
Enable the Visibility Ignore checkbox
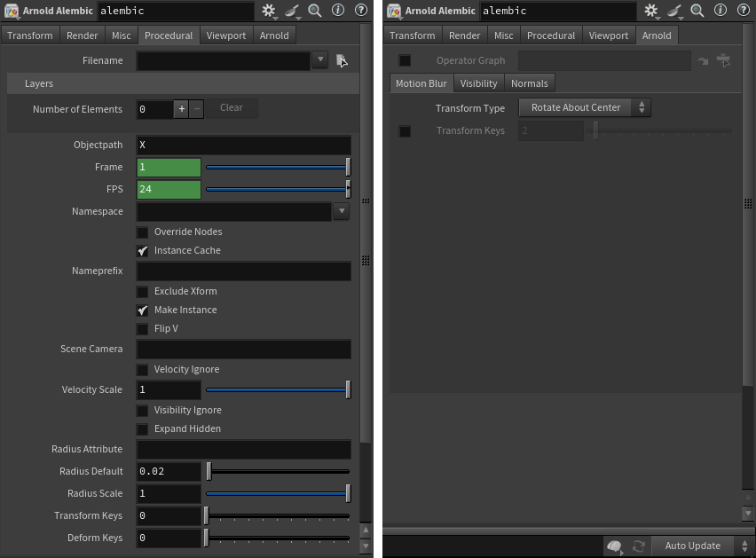coord(142,411)
